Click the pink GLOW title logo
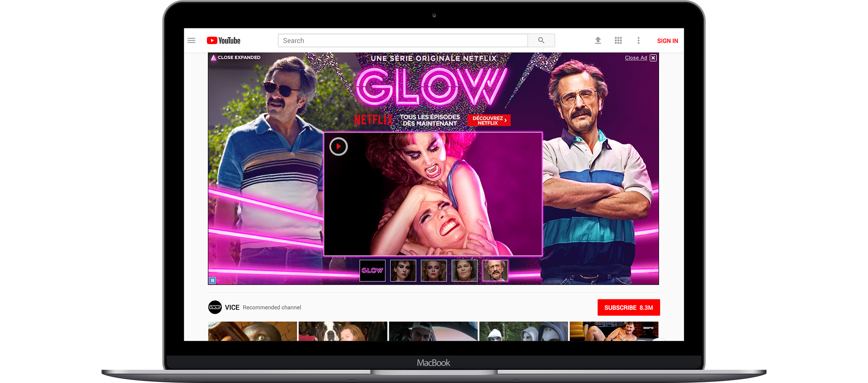 (x=431, y=87)
